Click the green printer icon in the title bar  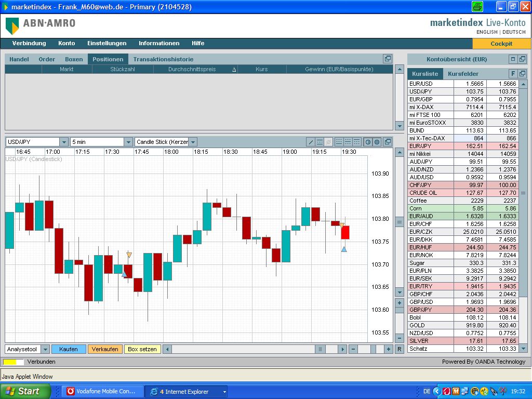pos(477,7)
